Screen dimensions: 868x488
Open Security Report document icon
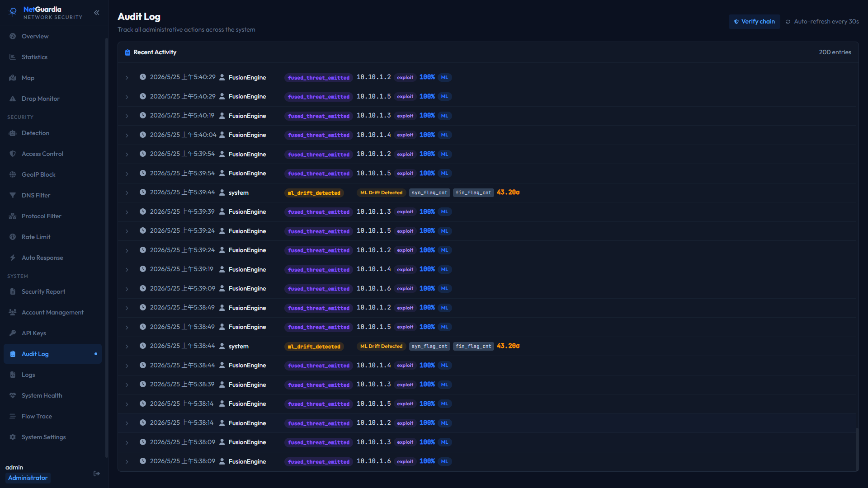click(x=13, y=291)
